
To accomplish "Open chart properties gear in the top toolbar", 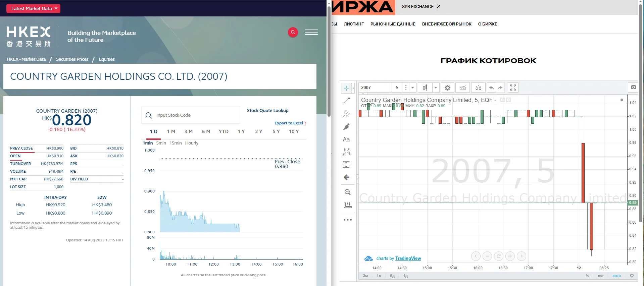I will (x=447, y=88).
